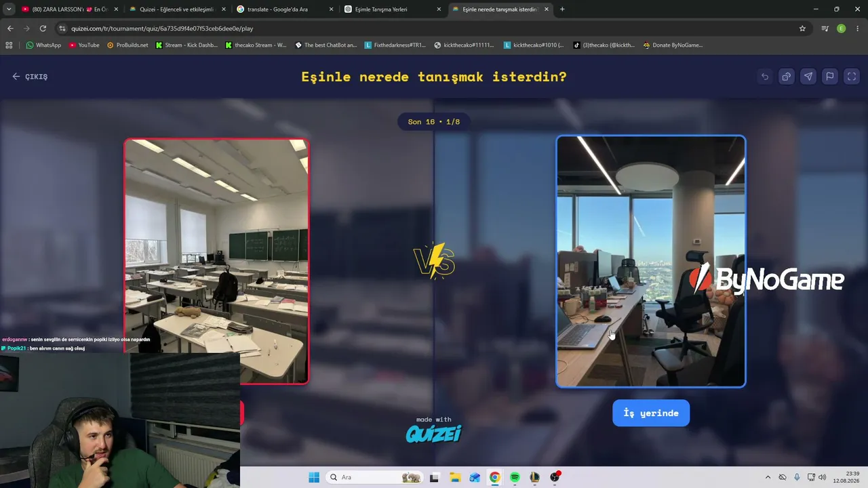
Task: Switch to the "Quizei - Eğlenceli ve etkileşimli" tab
Action: (177, 9)
